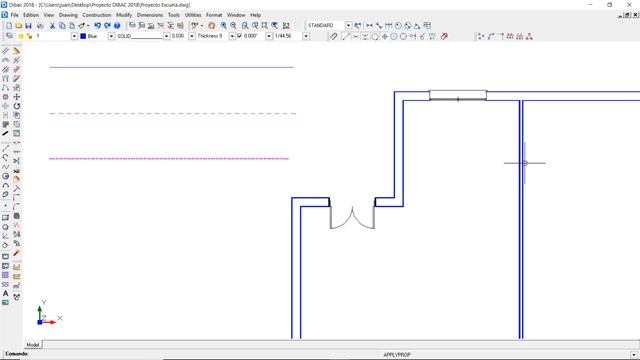Expand the command line dropdown arrow
Viewport: 640px width, 360px height.
click(634, 355)
